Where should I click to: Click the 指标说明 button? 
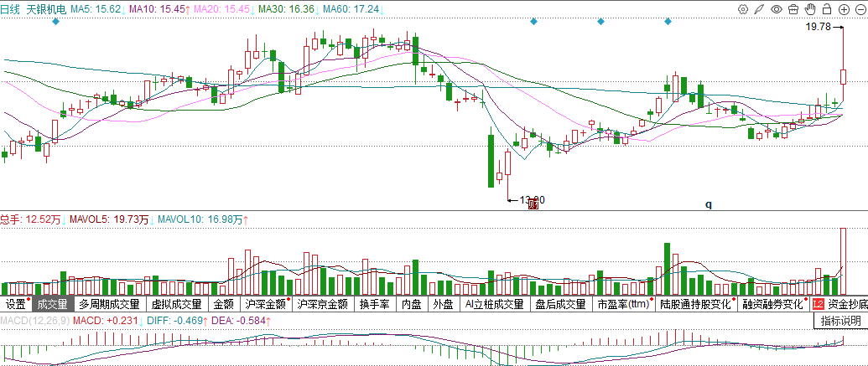coord(840,321)
